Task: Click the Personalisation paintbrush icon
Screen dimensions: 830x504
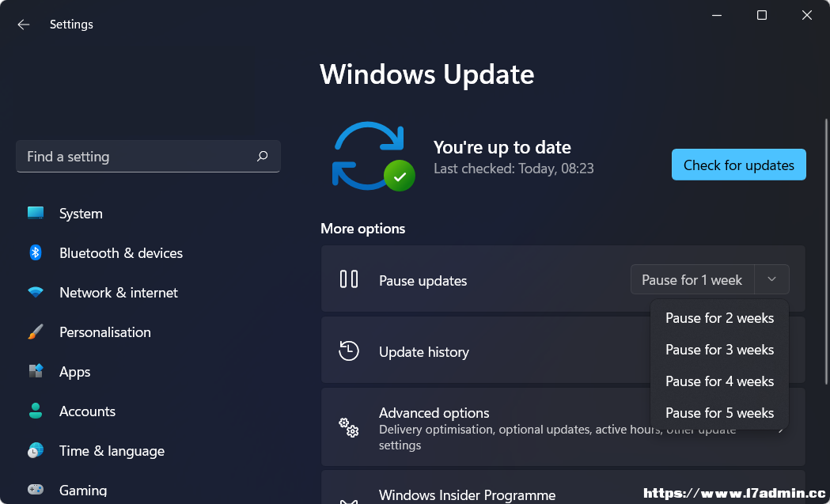Action: point(36,332)
